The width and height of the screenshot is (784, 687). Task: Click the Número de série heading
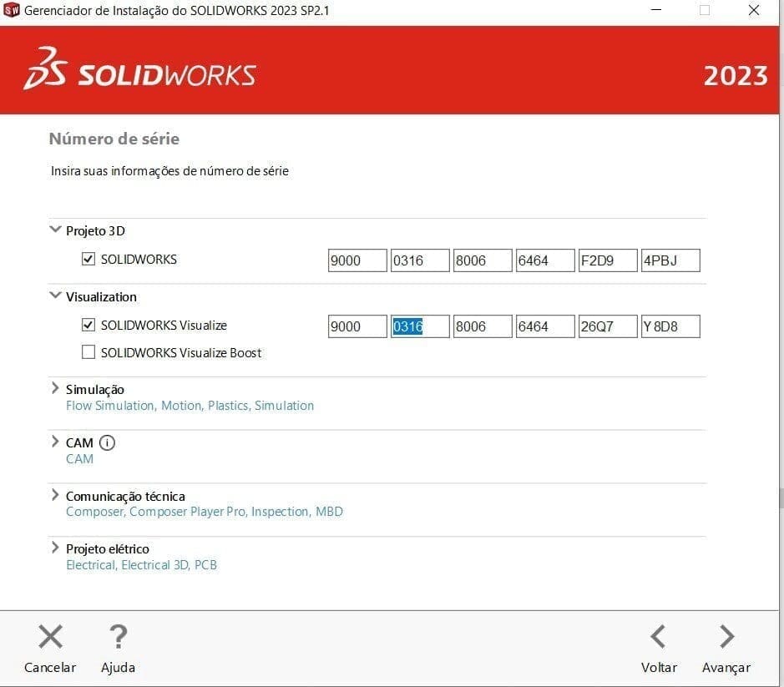click(114, 139)
